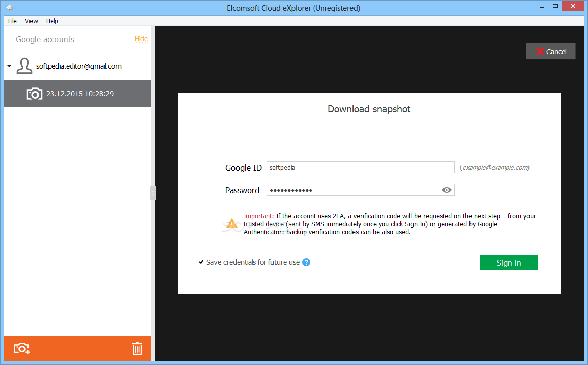Open the File menu

tap(13, 21)
